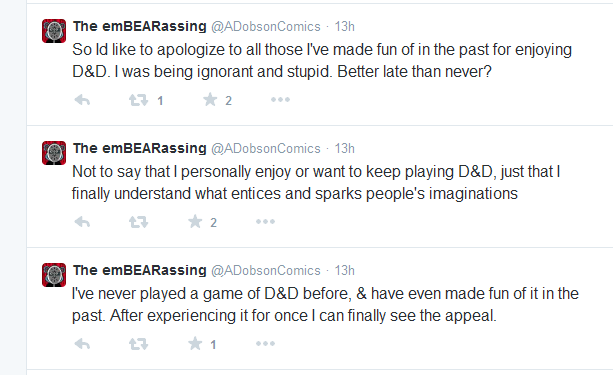Favorite the 'Better late than never?' tweet

tap(210, 100)
